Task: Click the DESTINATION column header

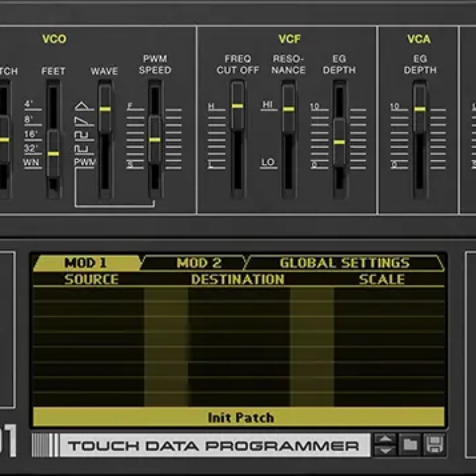Action: [x=238, y=279]
